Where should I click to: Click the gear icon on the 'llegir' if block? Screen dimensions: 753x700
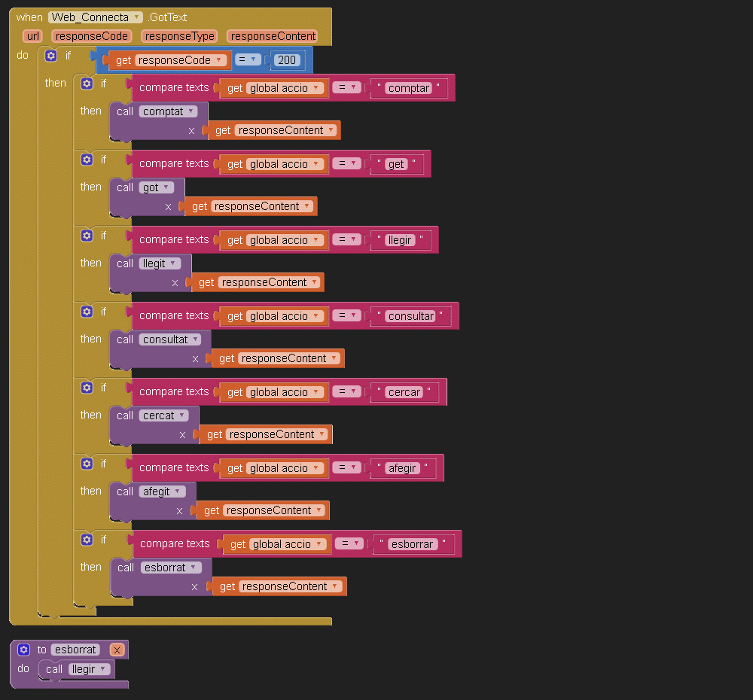87,236
